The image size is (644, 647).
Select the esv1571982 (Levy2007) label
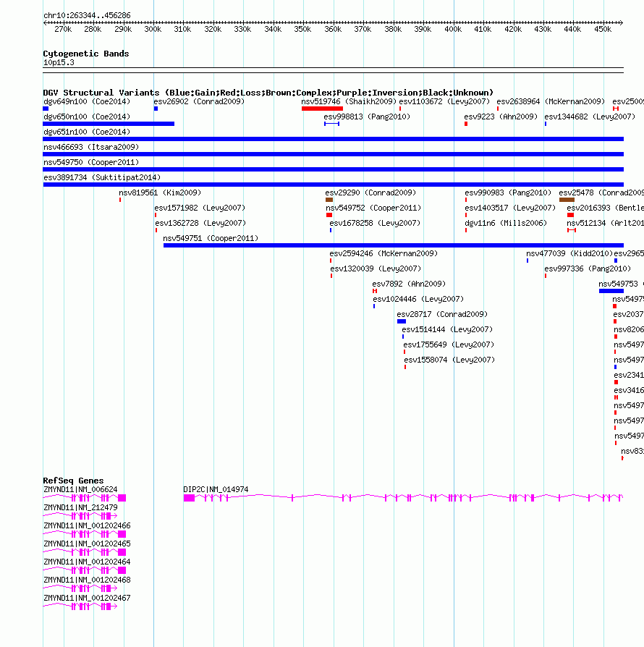tap(200, 208)
